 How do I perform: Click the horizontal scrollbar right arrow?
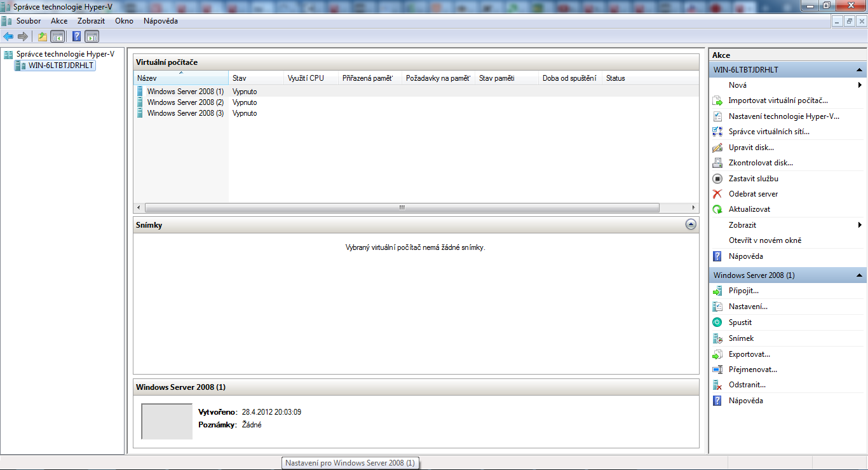point(694,208)
